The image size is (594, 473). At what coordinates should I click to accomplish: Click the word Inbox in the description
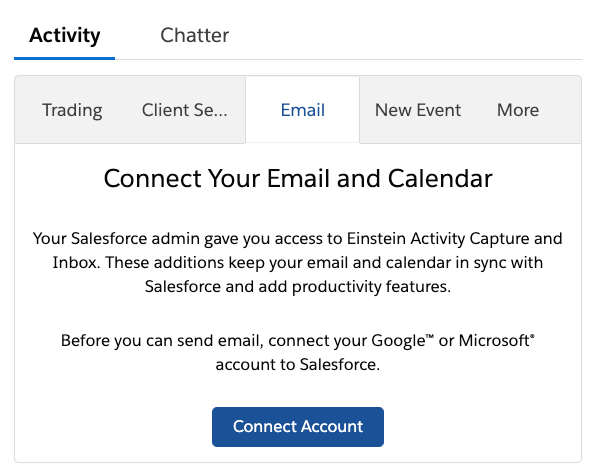point(75,262)
